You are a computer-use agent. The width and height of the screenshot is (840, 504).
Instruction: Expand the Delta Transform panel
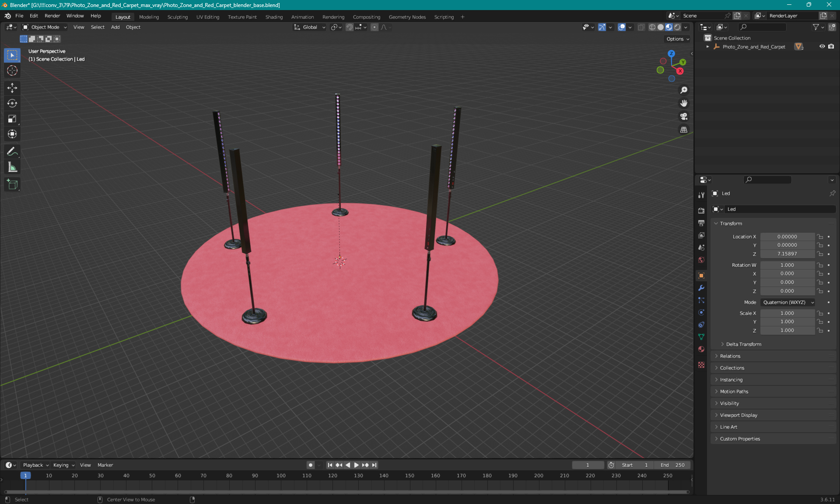(743, 344)
